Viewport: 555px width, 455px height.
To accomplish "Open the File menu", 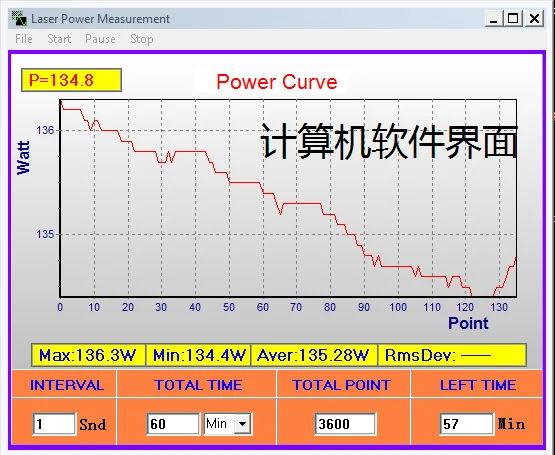I will coord(24,39).
